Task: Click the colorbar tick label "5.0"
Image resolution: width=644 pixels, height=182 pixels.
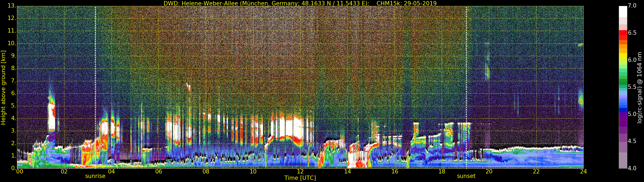Action: [632, 114]
